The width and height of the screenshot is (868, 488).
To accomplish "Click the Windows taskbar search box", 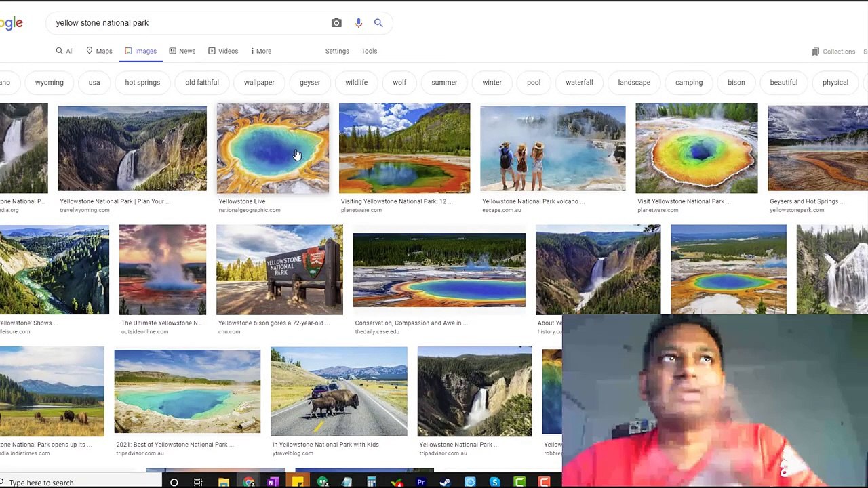I will pyautogui.click(x=81, y=482).
